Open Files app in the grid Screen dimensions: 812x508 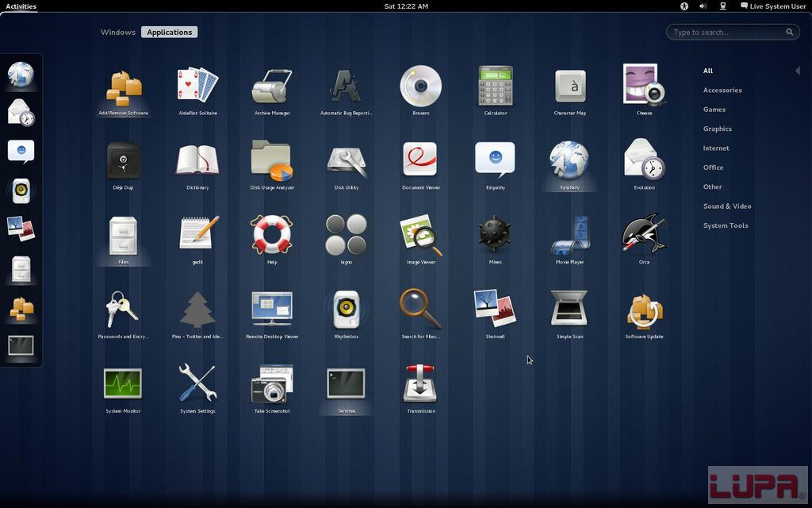[x=123, y=240]
